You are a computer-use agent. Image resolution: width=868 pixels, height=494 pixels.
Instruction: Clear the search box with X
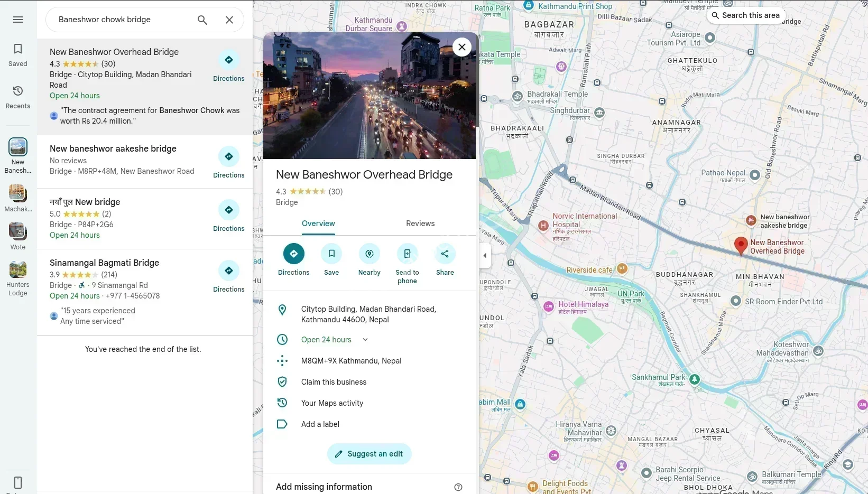[x=229, y=20]
